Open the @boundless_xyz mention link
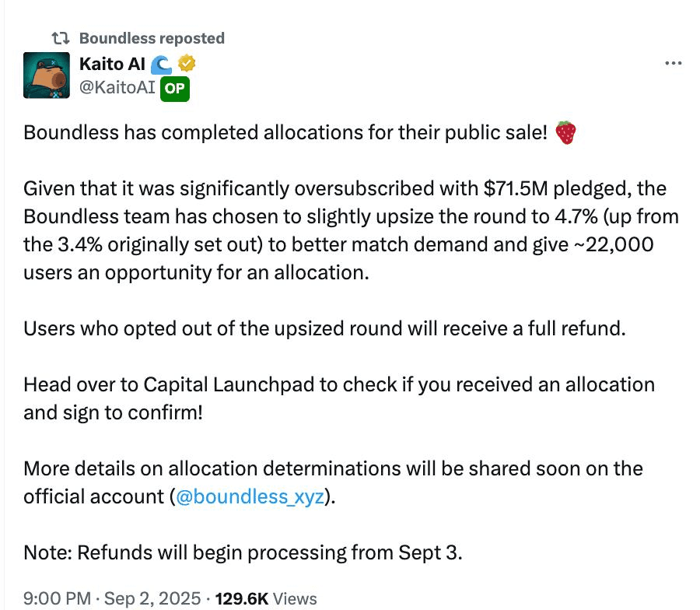Screen dimensions: 700x610 (x=250, y=497)
